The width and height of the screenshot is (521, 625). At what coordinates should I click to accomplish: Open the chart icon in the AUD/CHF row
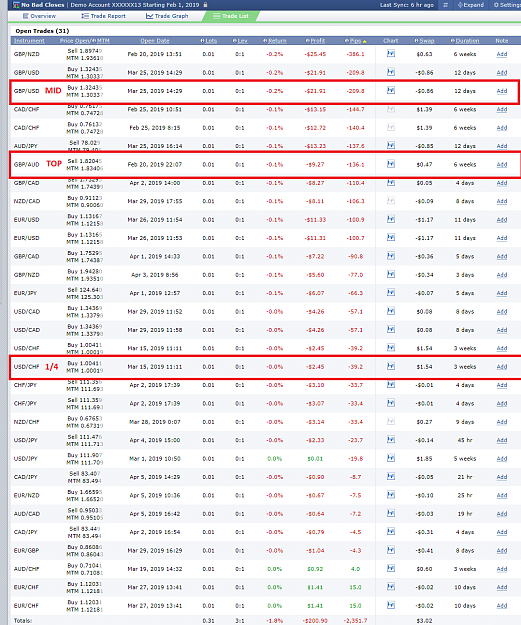click(391, 568)
